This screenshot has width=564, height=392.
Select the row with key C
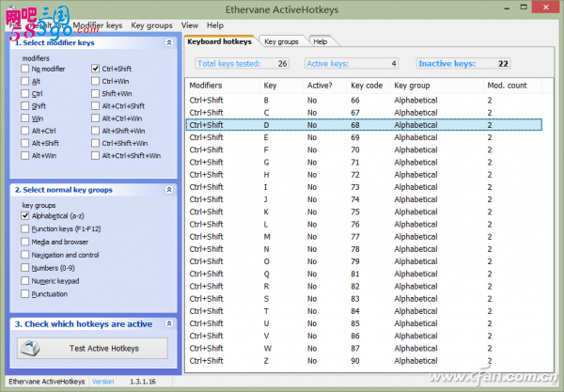click(x=364, y=113)
